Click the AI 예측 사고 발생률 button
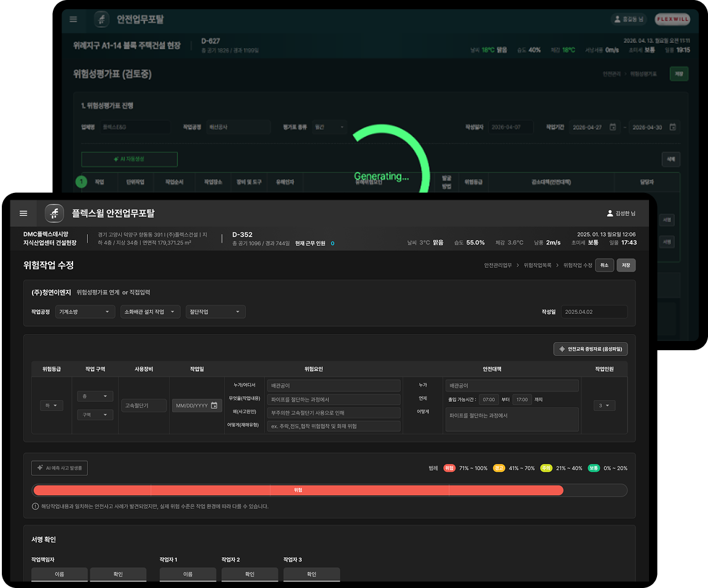Screen dimensions: 708x588 60,468
